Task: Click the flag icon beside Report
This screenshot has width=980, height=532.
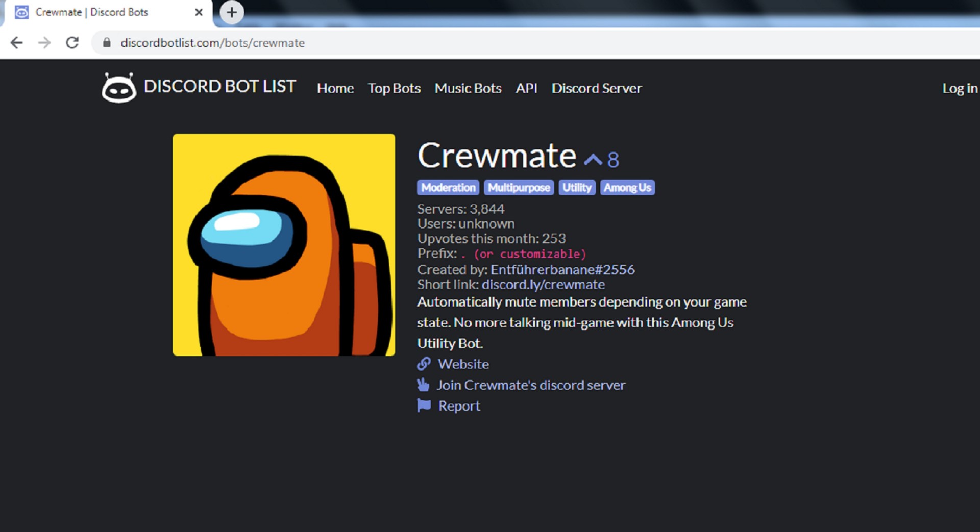Action: (x=424, y=406)
